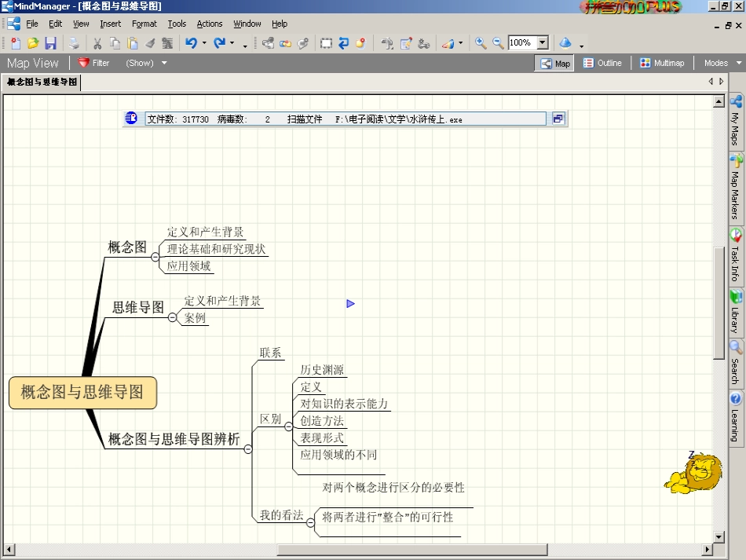Open the existing file folder icon
The image size is (746, 560).
tap(33, 43)
